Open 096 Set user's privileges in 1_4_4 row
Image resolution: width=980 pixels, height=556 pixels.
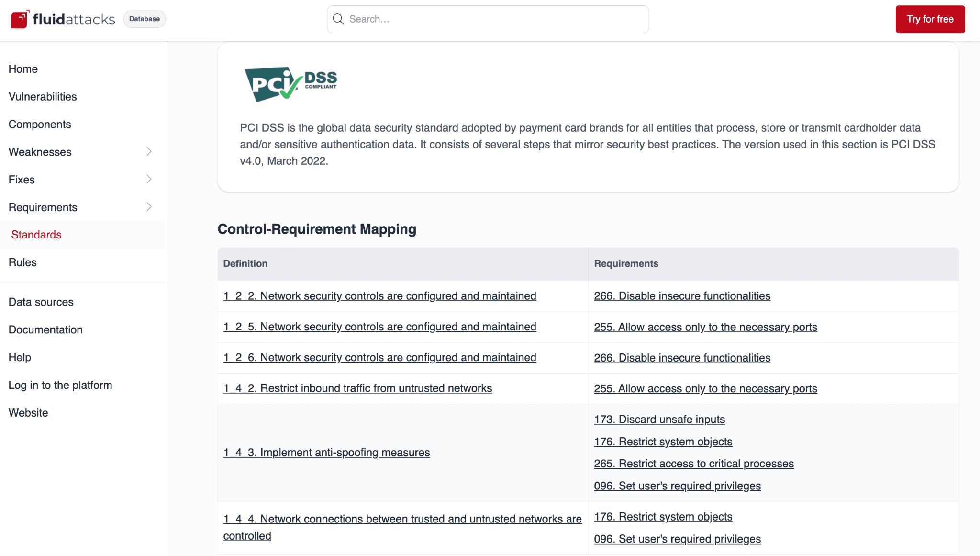(677, 539)
